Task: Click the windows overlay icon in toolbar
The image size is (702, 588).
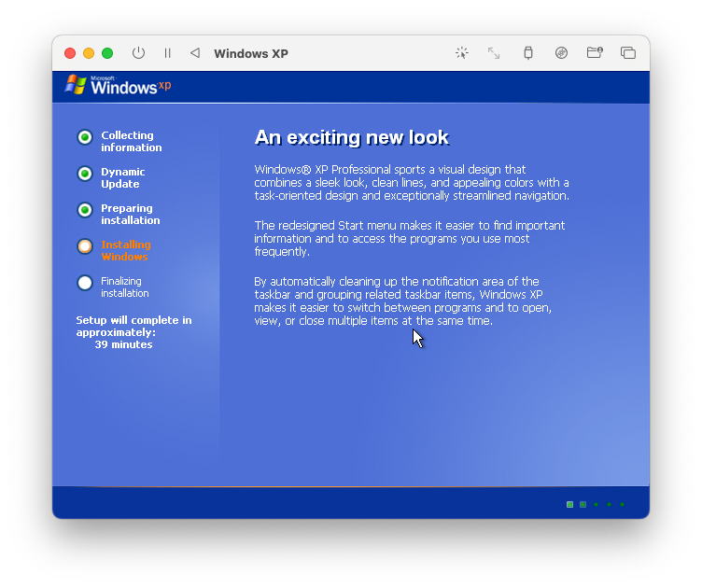Action: [x=628, y=53]
